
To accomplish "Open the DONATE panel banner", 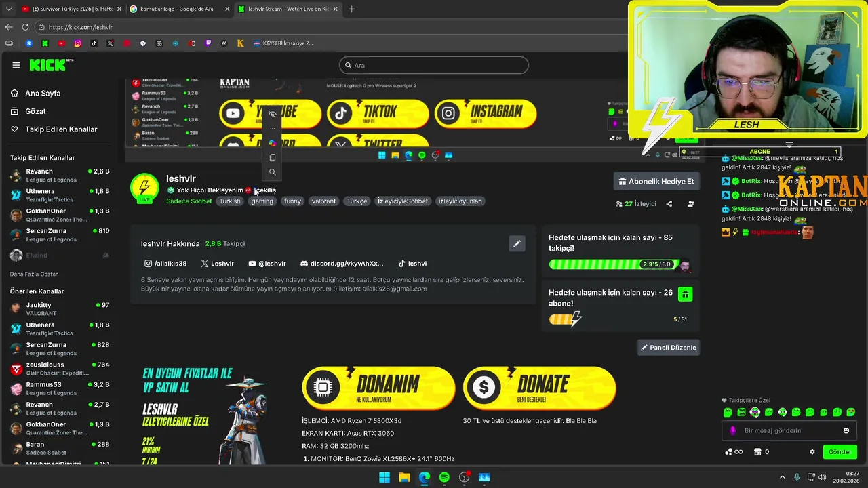I will tap(539, 388).
